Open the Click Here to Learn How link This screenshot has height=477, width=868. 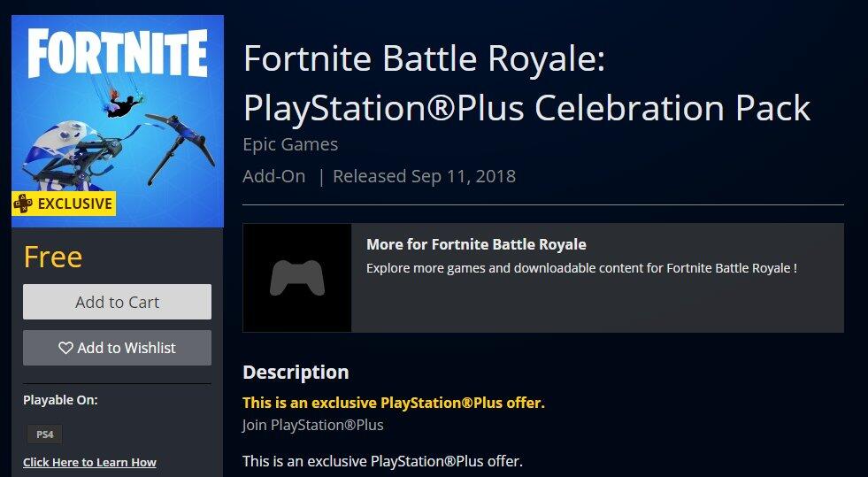[x=89, y=462]
